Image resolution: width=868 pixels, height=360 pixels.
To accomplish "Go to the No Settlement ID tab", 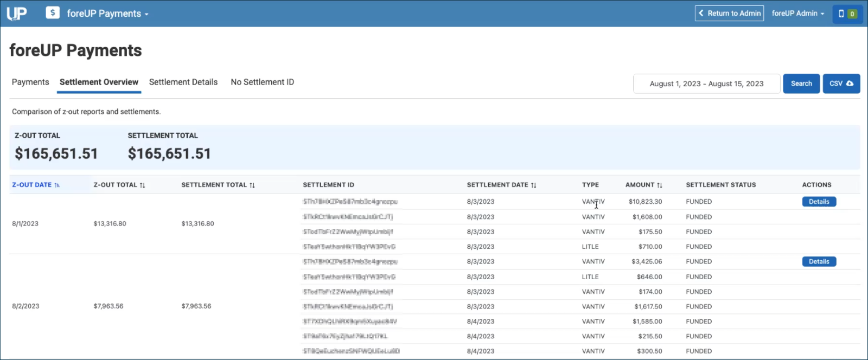I will coord(263,82).
